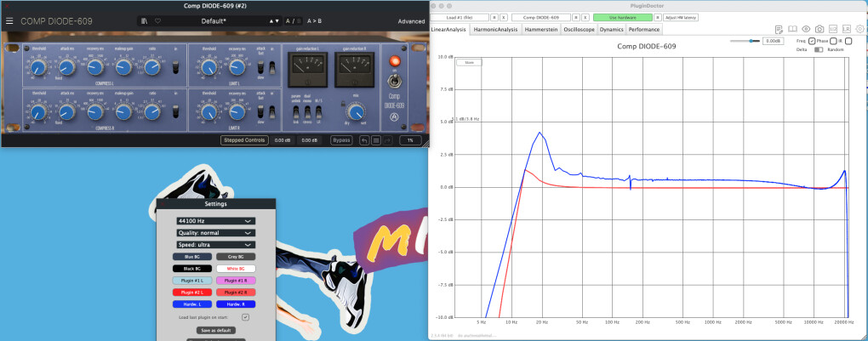Copy settings with A > B

click(314, 21)
